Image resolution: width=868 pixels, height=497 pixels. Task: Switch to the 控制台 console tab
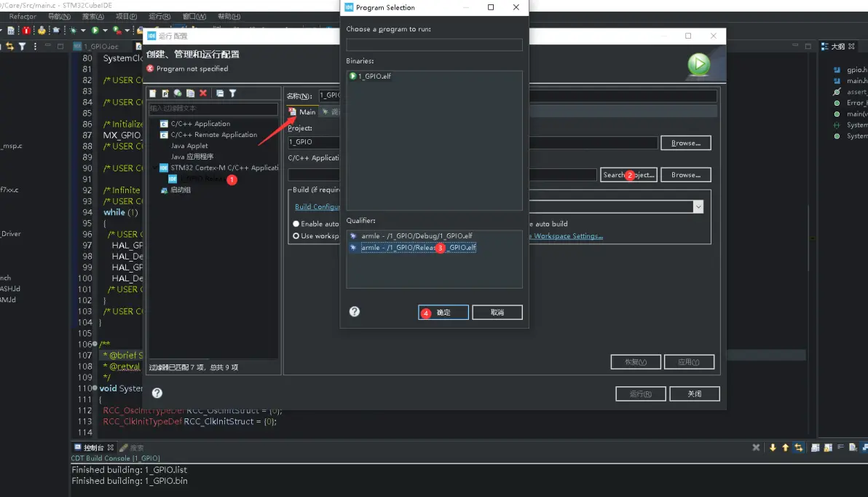click(x=93, y=447)
